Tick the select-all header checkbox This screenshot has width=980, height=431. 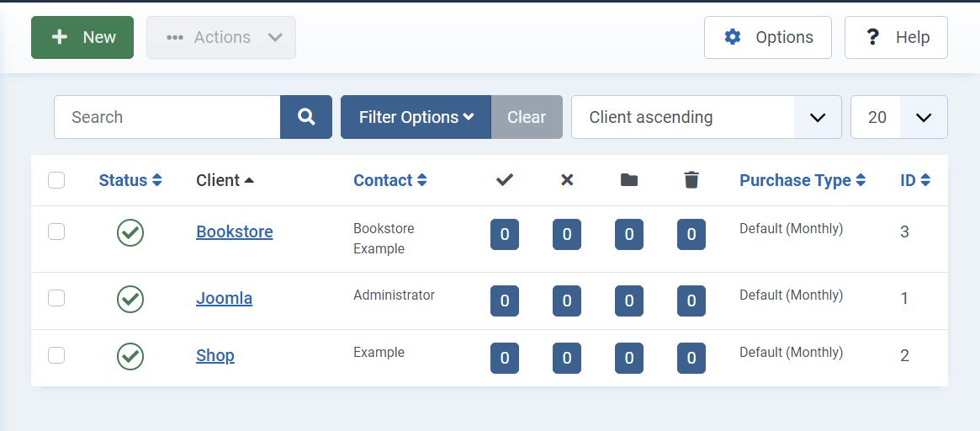click(56, 180)
